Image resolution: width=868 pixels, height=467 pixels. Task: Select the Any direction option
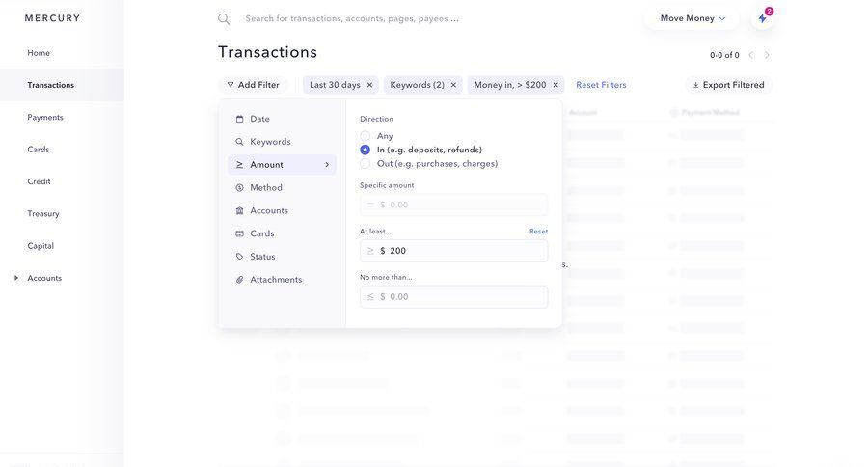(365, 136)
